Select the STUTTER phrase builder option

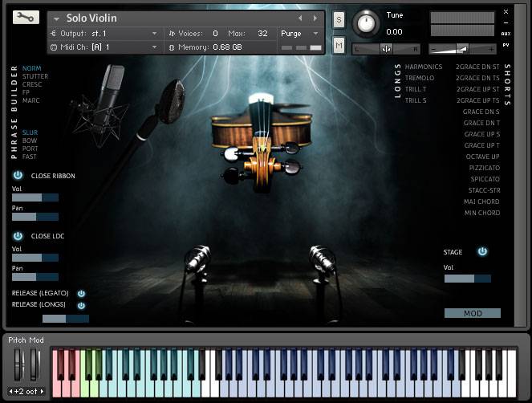[x=35, y=76]
